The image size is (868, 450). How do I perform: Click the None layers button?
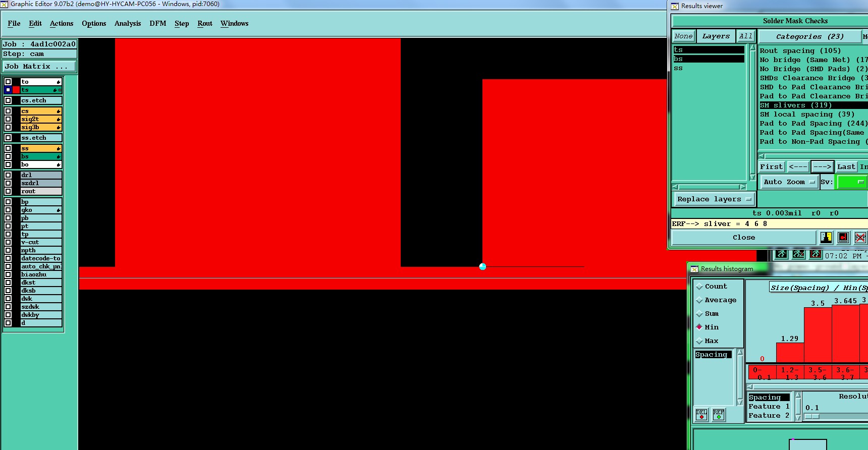pyautogui.click(x=683, y=36)
